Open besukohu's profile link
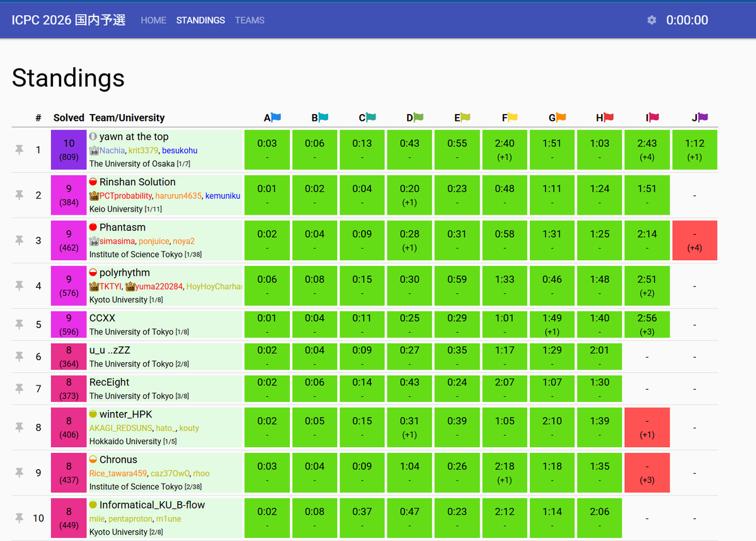The height and width of the screenshot is (541, 756). coord(180,151)
